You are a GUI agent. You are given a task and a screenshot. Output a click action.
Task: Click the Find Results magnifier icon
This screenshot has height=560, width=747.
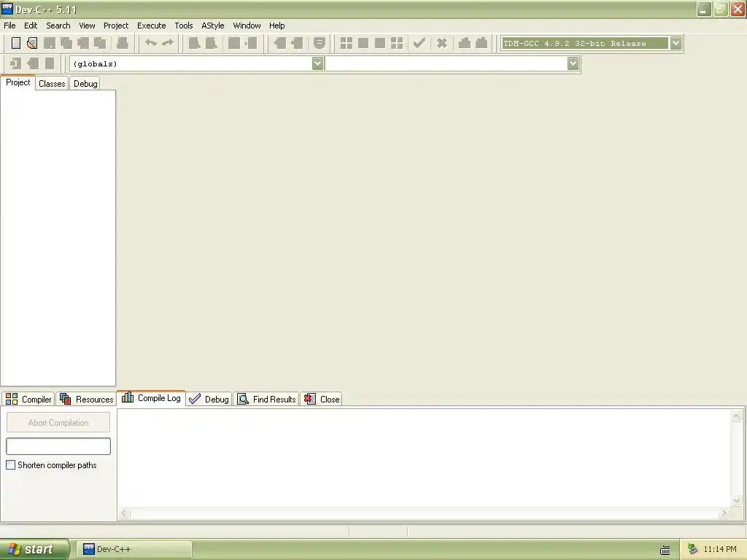(243, 399)
